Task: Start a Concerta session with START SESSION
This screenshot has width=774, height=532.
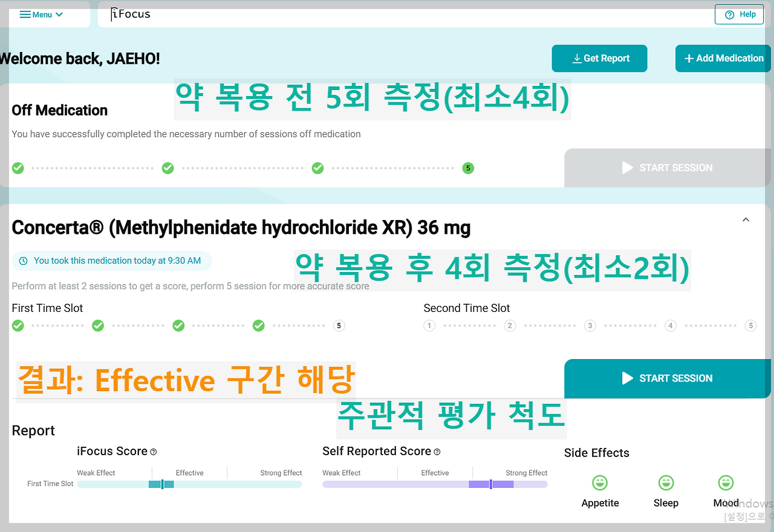Action: (x=668, y=378)
